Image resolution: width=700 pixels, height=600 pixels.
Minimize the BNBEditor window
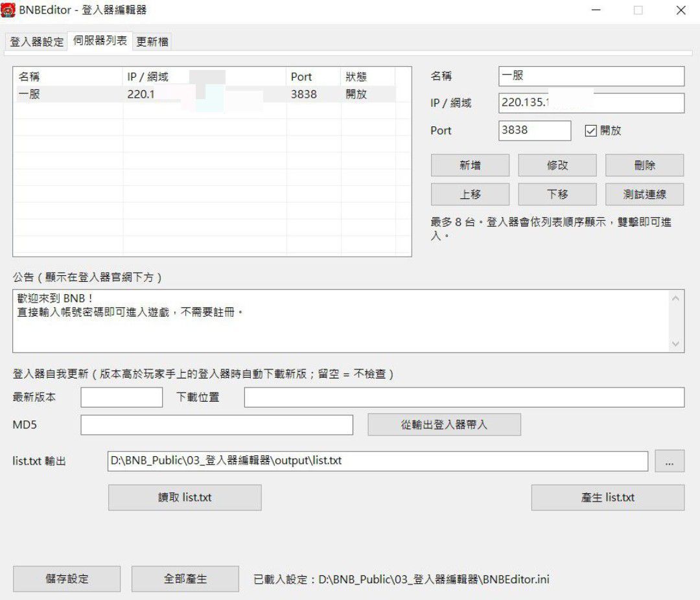point(596,10)
